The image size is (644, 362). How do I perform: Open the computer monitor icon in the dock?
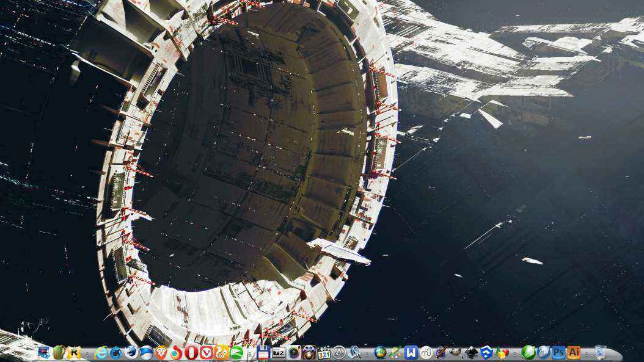(x=43, y=353)
